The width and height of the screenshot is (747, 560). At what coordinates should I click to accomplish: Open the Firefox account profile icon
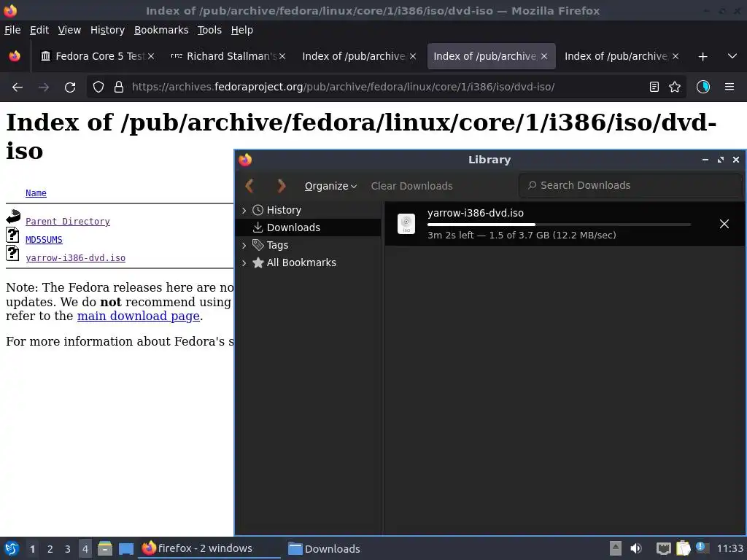pyautogui.click(x=703, y=87)
